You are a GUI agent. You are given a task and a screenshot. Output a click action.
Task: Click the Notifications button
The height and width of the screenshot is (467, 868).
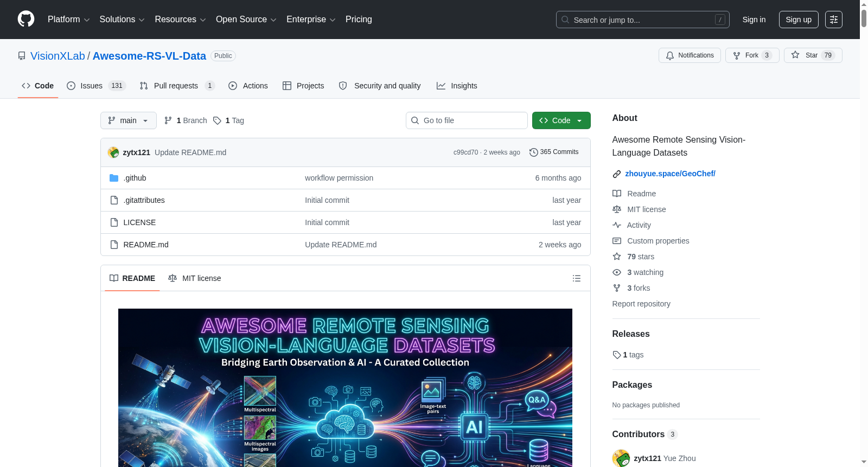[690, 55]
